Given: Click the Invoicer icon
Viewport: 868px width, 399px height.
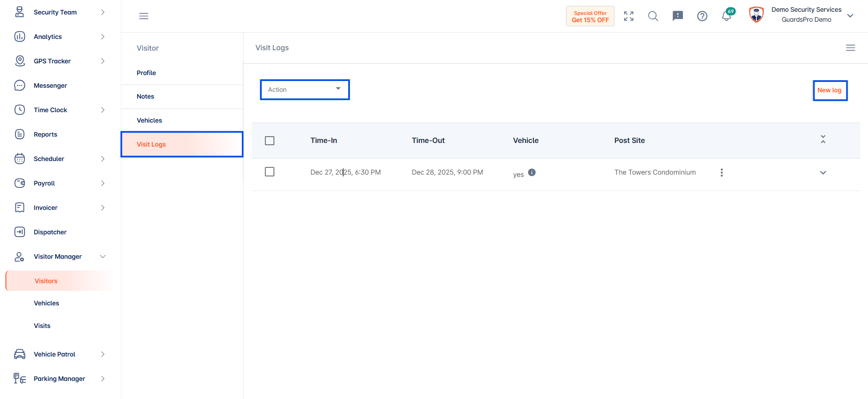Looking at the screenshot, I should [x=19, y=208].
